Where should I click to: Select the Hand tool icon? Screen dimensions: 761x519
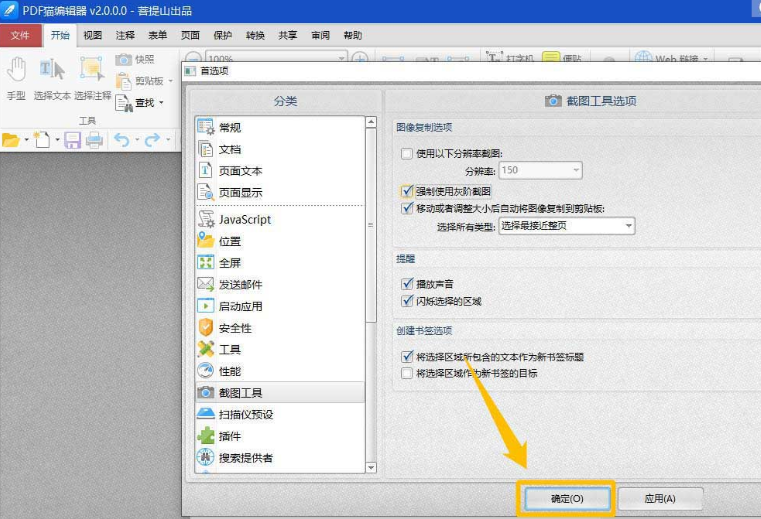[16, 69]
